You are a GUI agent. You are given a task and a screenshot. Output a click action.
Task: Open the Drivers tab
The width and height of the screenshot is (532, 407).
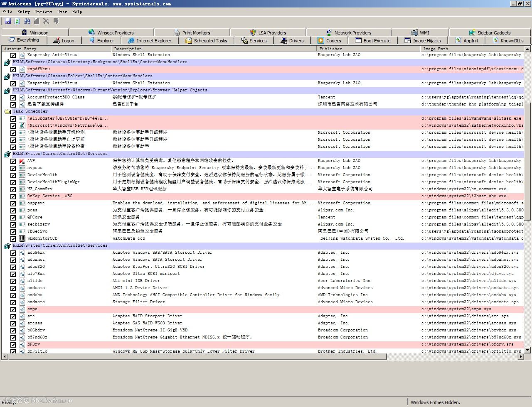[292, 41]
